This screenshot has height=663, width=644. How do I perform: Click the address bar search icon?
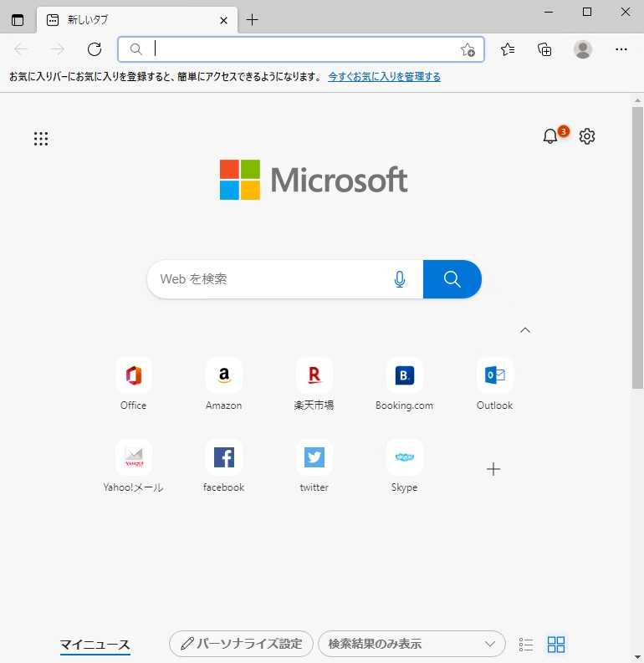(x=135, y=49)
